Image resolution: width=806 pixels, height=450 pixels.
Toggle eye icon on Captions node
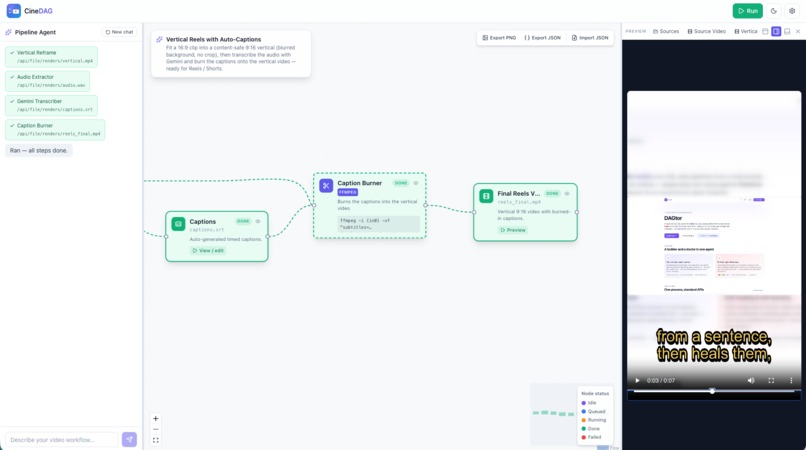(258, 222)
